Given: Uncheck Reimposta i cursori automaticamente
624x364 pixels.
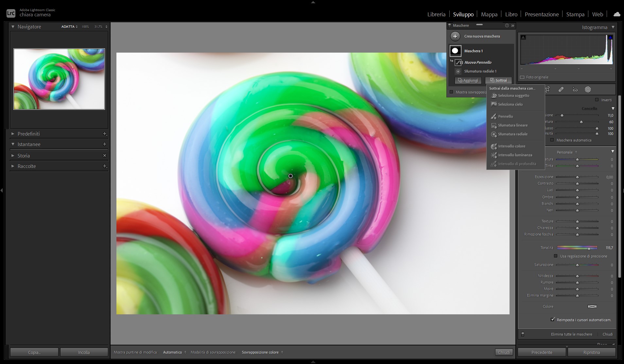Looking at the screenshot, I should 553,320.
